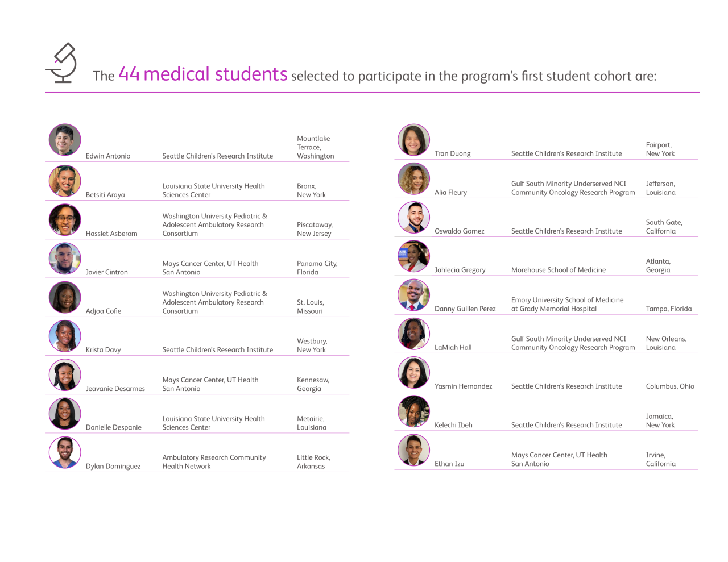The width and height of the screenshot is (728, 562).
Task: Click the location 'Columbus, Ohio'
Action: (x=670, y=386)
